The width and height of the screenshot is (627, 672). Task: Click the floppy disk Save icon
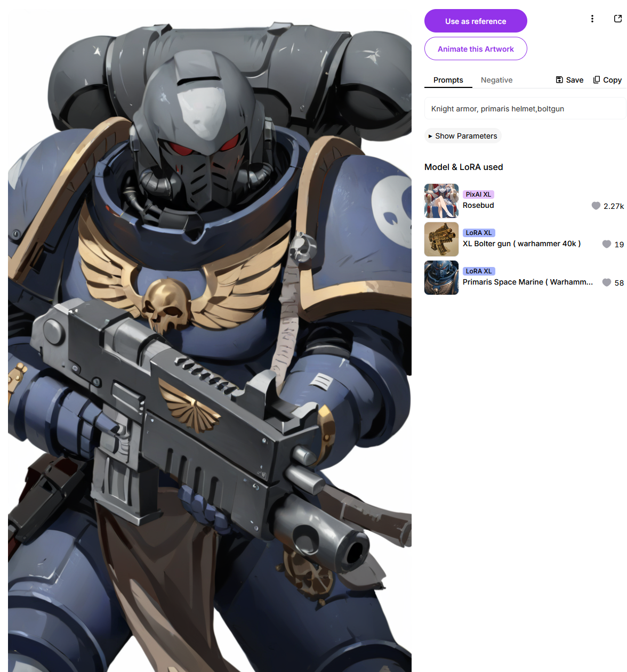pyautogui.click(x=559, y=80)
